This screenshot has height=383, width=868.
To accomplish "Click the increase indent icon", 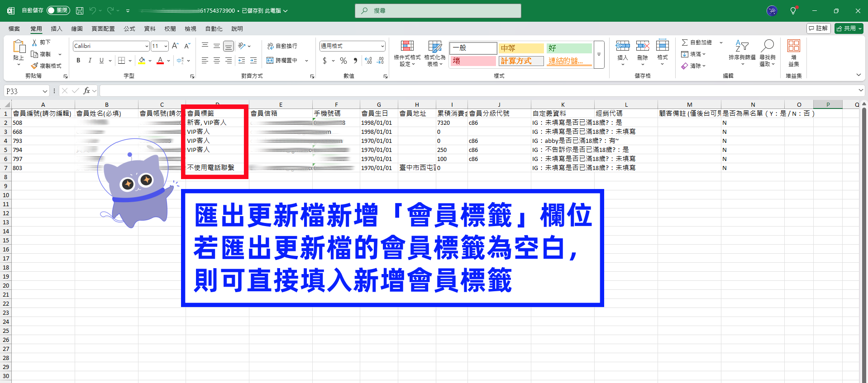I will click(253, 60).
